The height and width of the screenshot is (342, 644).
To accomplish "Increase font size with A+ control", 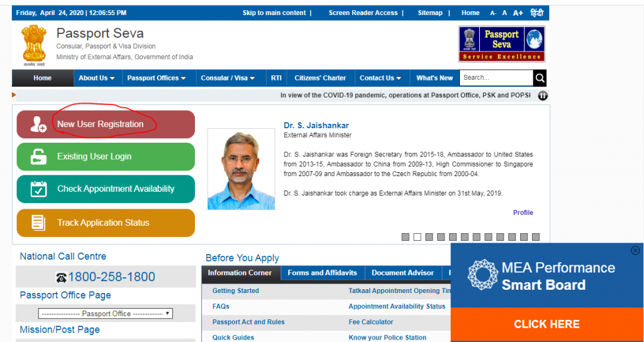I will (518, 13).
